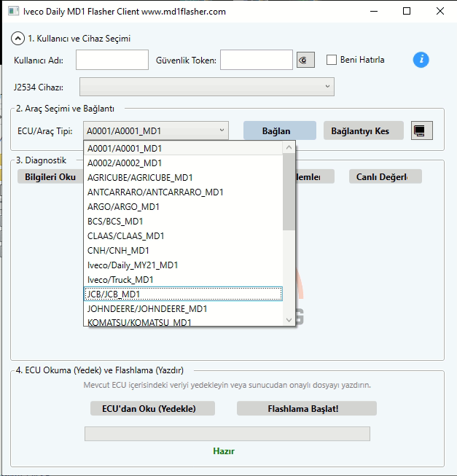This screenshot has height=476, width=457.
Task: Choose AGRICUBE/AGRICUBE_MD1 option
Action: 183,178
